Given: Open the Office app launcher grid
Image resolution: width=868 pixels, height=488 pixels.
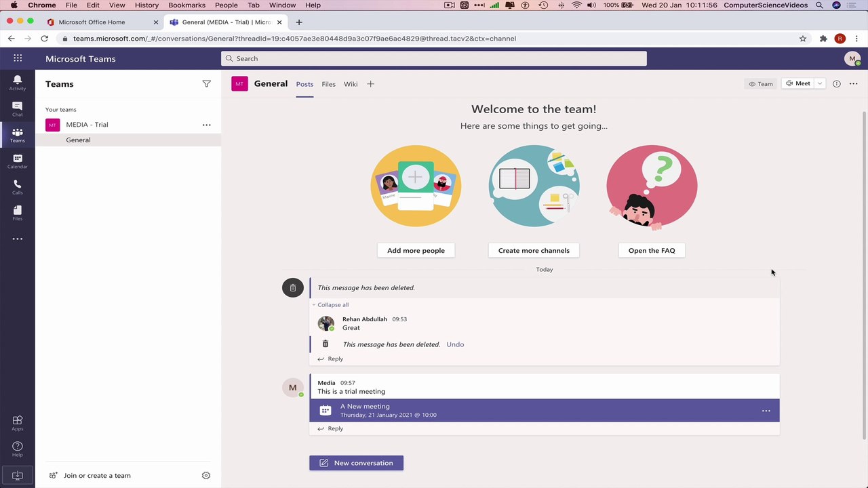Looking at the screenshot, I should pos(18,58).
